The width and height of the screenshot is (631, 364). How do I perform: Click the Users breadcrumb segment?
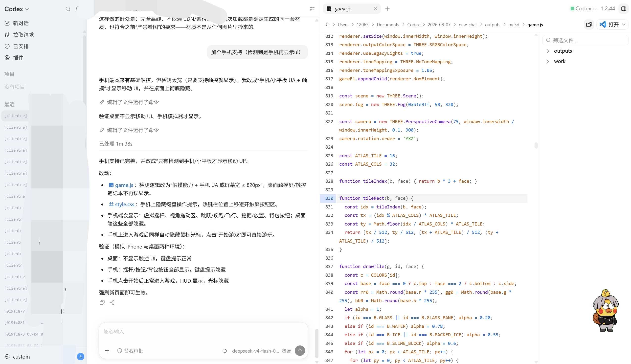click(x=343, y=25)
